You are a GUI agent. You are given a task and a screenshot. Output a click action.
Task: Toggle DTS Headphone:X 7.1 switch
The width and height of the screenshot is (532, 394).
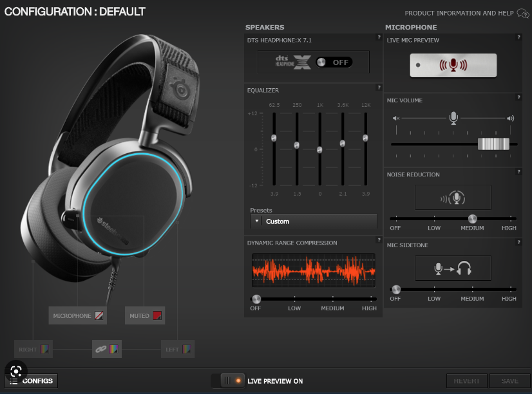point(334,62)
